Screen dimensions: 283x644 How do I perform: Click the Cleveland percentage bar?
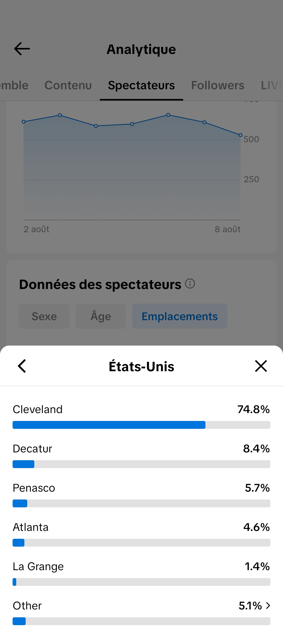(141, 425)
